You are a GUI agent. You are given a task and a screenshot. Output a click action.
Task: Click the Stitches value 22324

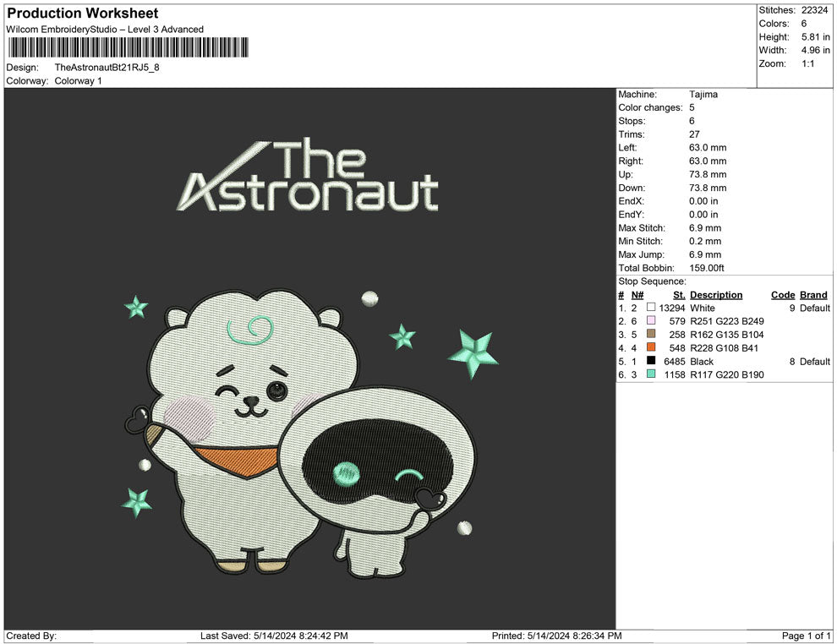tap(814, 10)
